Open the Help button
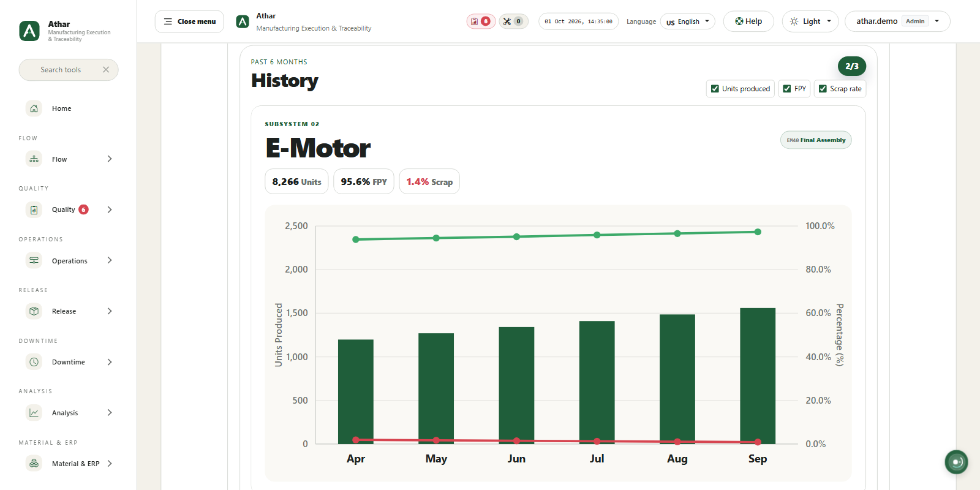This screenshot has width=980, height=490. point(748,21)
